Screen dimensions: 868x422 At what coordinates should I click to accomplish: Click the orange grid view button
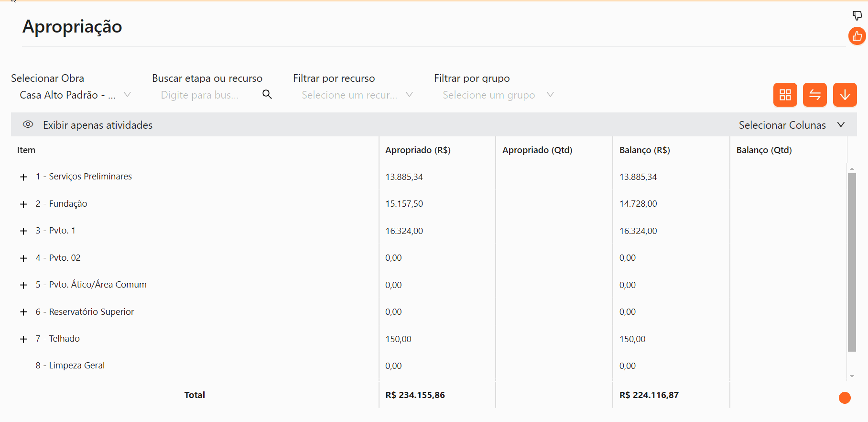point(785,95)
